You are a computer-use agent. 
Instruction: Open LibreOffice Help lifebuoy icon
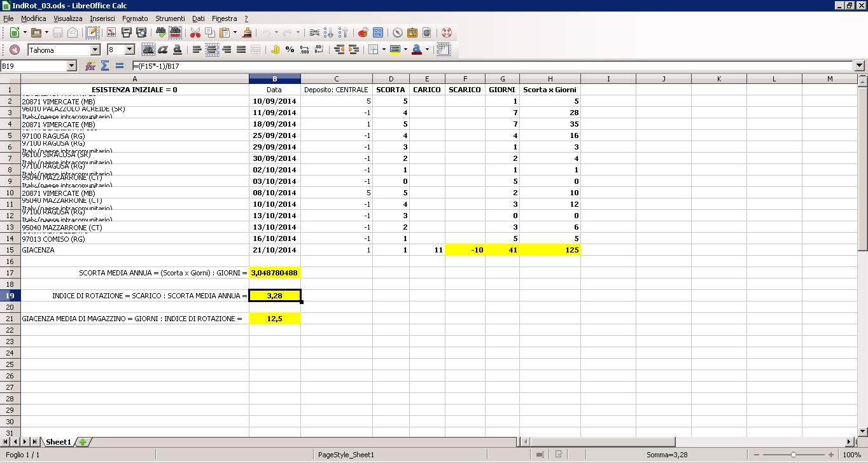pyautogui.click(x=446, y=32)
